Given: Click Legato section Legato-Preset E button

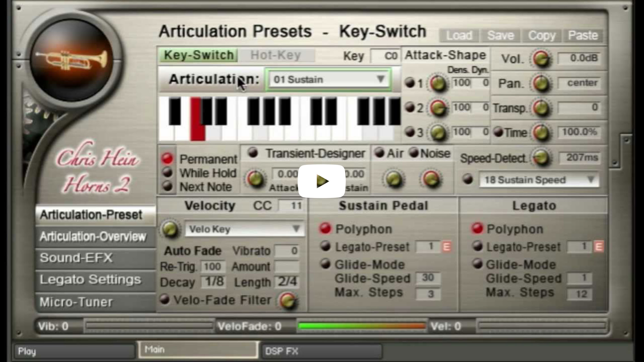Looking at the screenshot, I should tap(599, 247).
